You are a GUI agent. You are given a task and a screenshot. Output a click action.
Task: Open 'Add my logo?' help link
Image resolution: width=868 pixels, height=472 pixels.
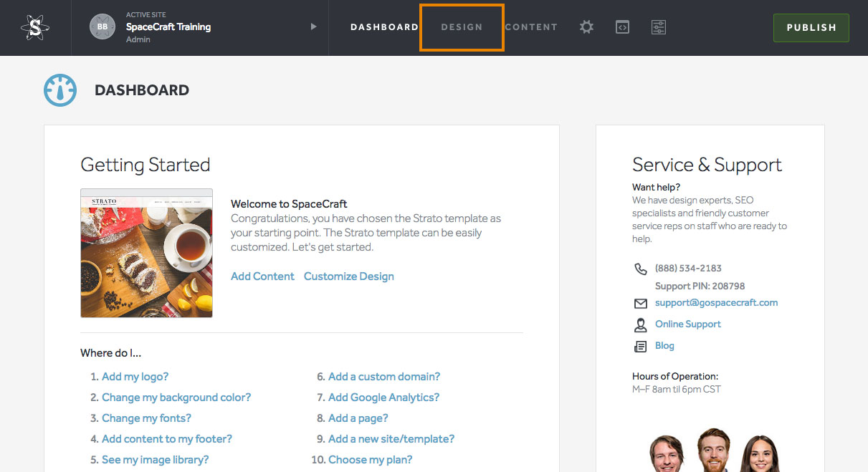click(x=135, y=377)
